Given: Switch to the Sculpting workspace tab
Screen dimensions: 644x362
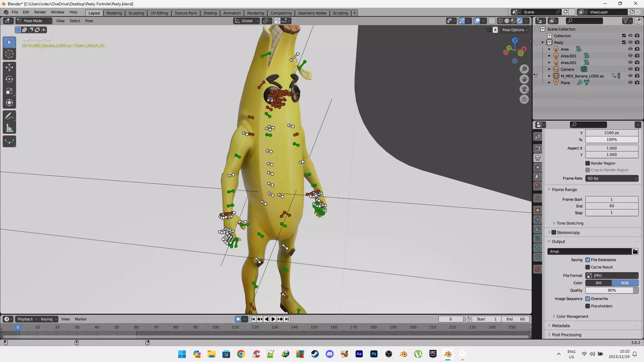Looking at the screenshot, I should pyautogui.click(x=136, y=13).
